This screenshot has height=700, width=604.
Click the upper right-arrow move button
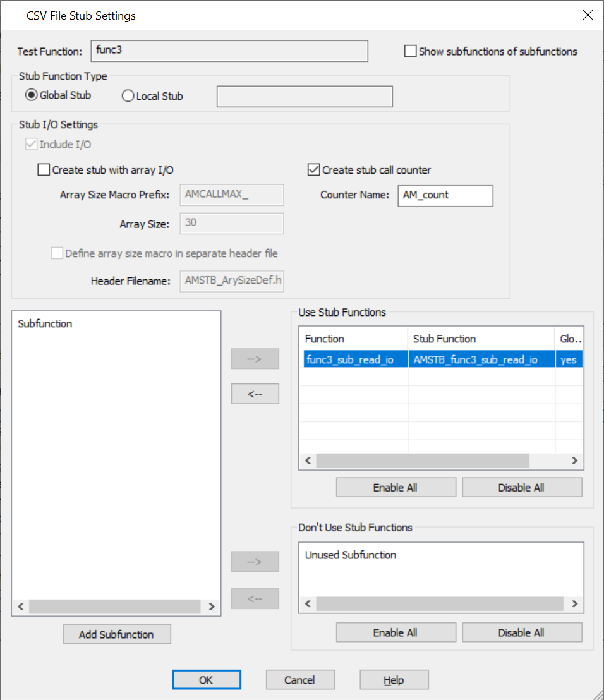click(255, 359)
